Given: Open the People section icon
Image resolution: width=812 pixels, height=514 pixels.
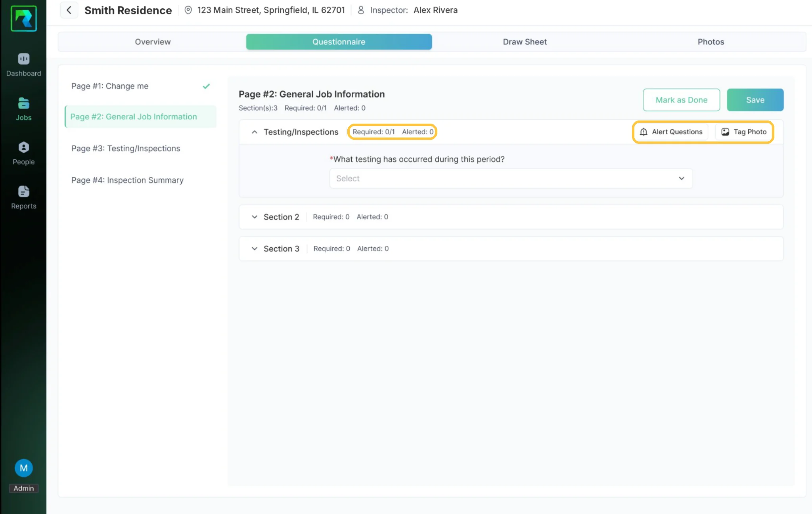Looking at the screenshot, I should [x=24, y=147].
